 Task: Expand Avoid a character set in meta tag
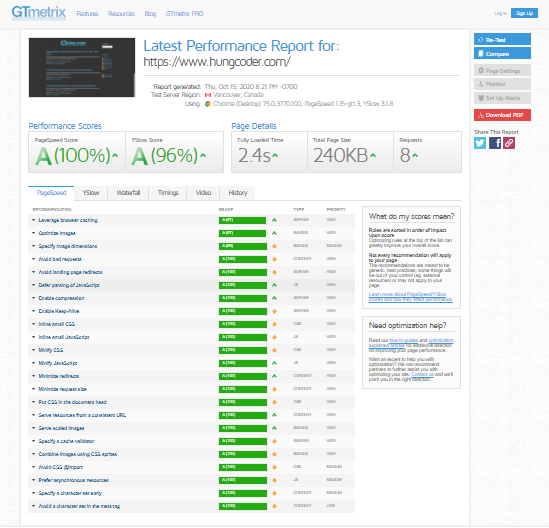pos(192,506)
